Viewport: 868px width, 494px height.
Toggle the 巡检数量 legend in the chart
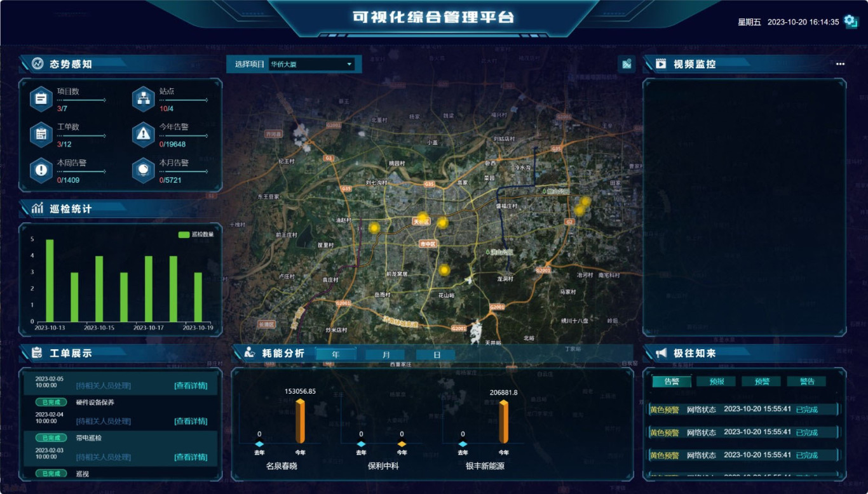[196, 234]
